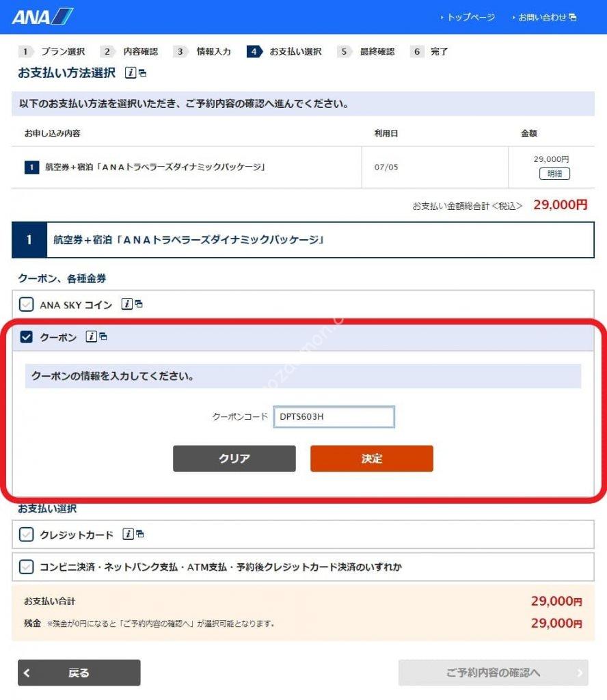Go to トップページ link
The height and width of the screenshot is (700, 607).
click(x=468, y=17)
